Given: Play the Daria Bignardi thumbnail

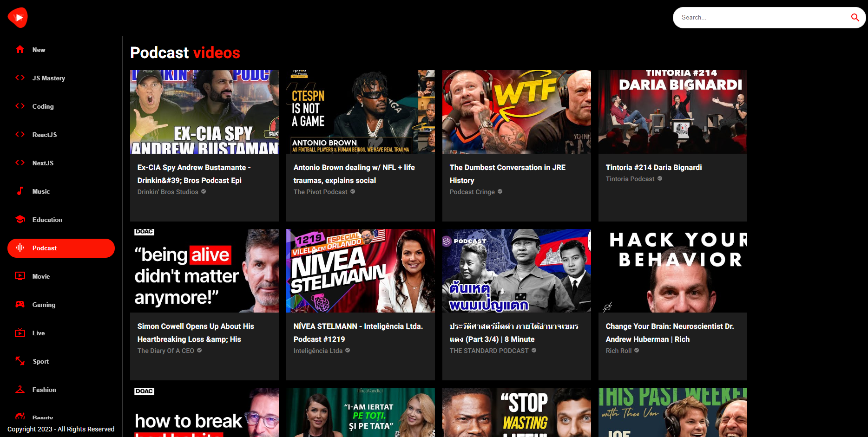Looking at the screenshot, I should [x=673, y=112].
